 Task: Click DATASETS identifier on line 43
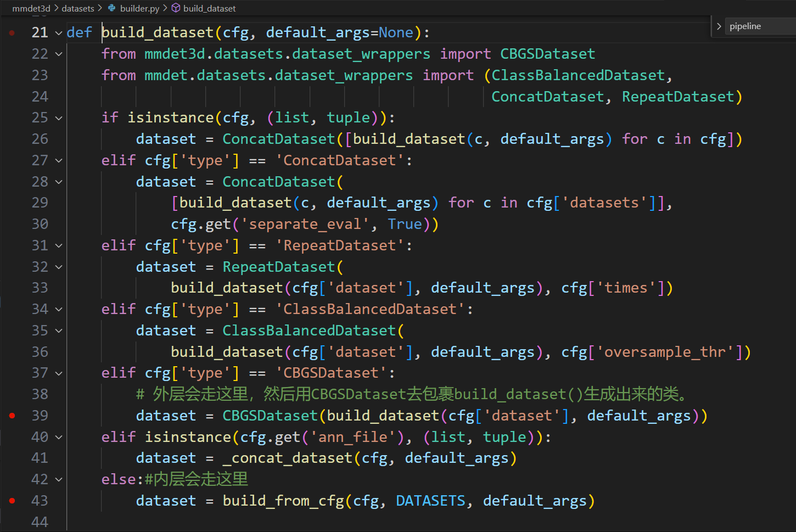point(430,501)
